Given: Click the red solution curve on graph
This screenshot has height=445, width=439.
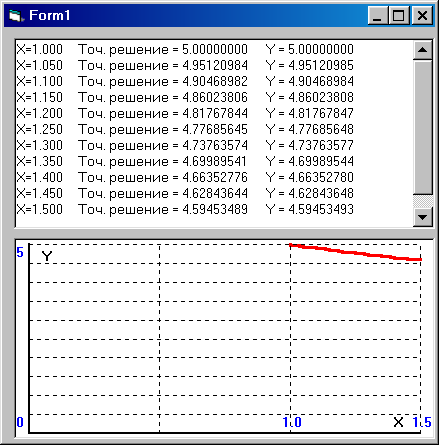Looking at the screenshot, I should point(355,253).
